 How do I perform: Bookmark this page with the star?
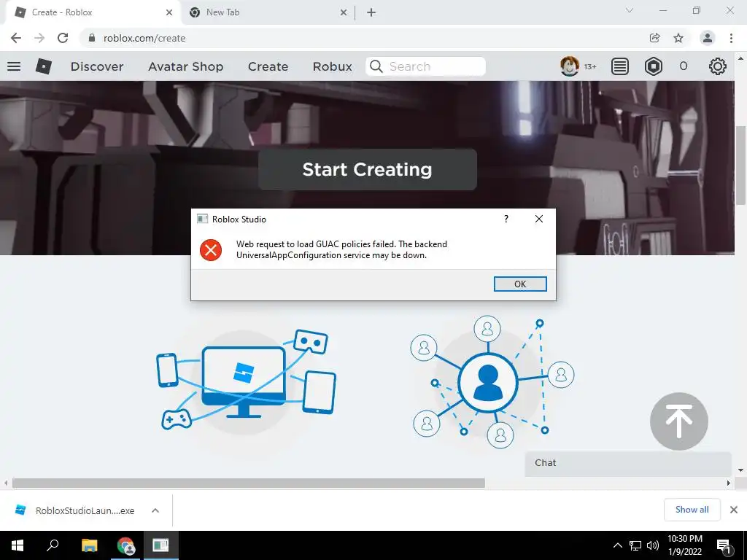pyautogui.click(x=678, y=38)
